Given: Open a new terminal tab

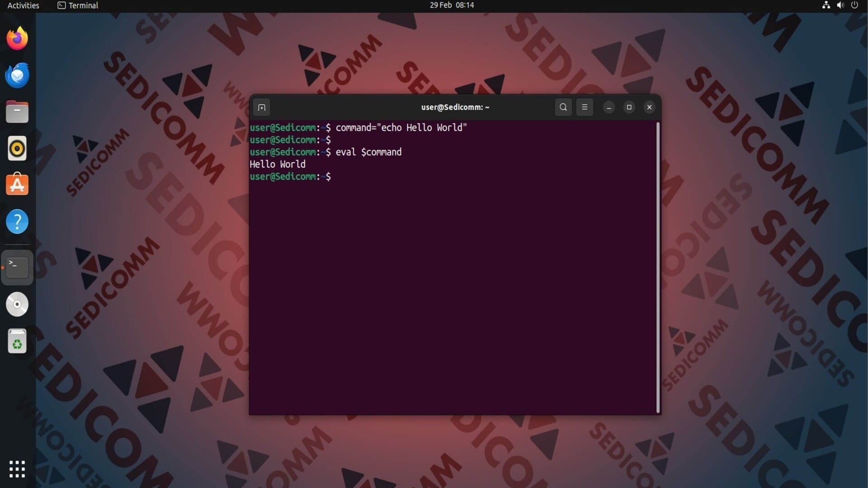Looking at the screenshot, I should (x=261, y=108).
